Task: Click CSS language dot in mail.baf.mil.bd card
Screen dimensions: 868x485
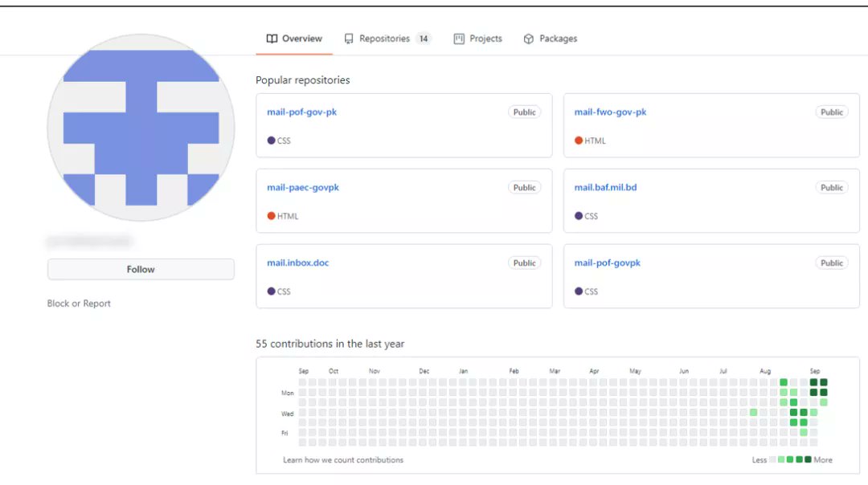Action: coord(579,216)
